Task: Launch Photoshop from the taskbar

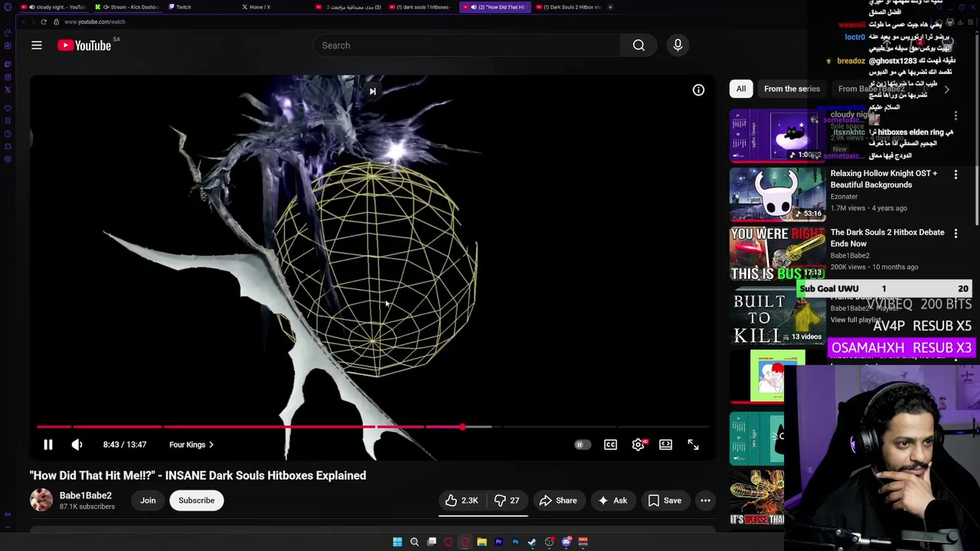Action: click(515, 542)
